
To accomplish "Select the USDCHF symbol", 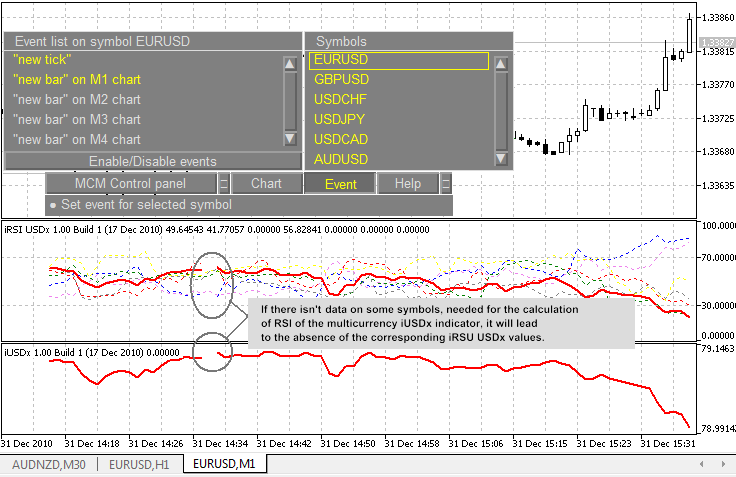I will [340, 100].
